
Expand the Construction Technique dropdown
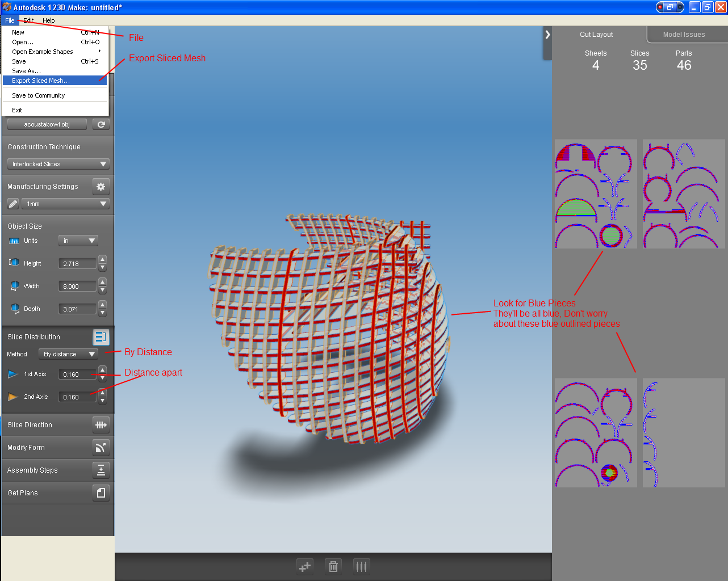[57, 164]
